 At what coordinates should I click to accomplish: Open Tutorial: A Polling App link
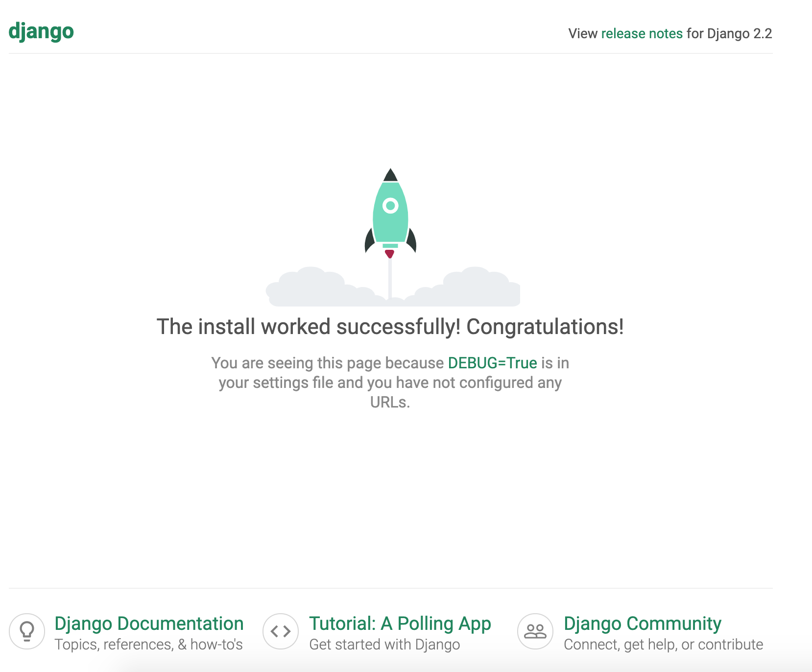point(400,624)
